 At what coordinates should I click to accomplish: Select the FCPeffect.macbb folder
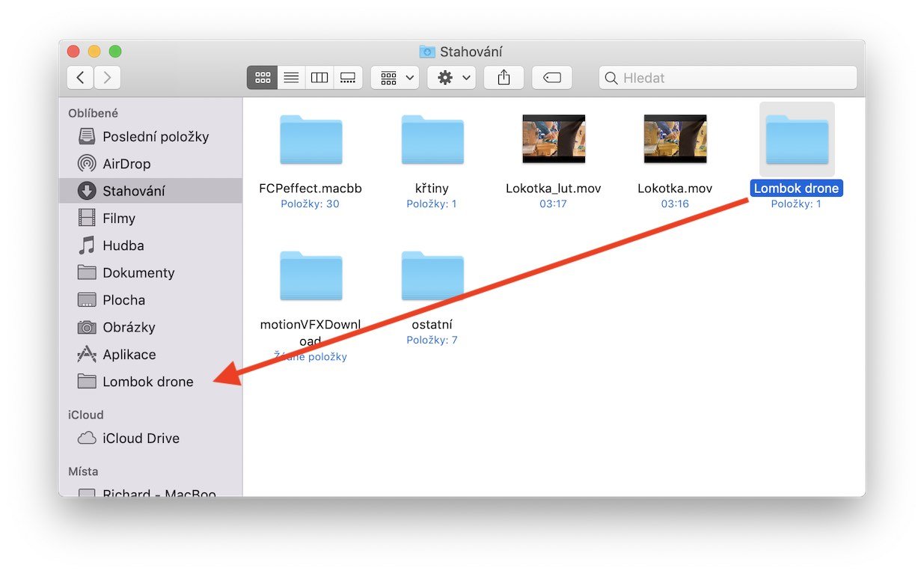(x=310, y=140)
